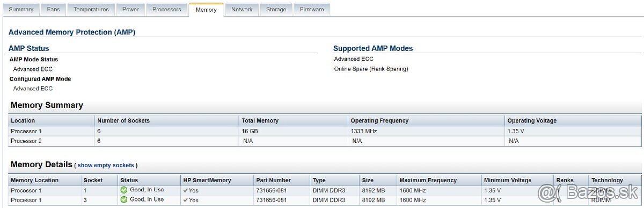Click the SmartMemory checkmark in Socket 1 row

(186, 190)
